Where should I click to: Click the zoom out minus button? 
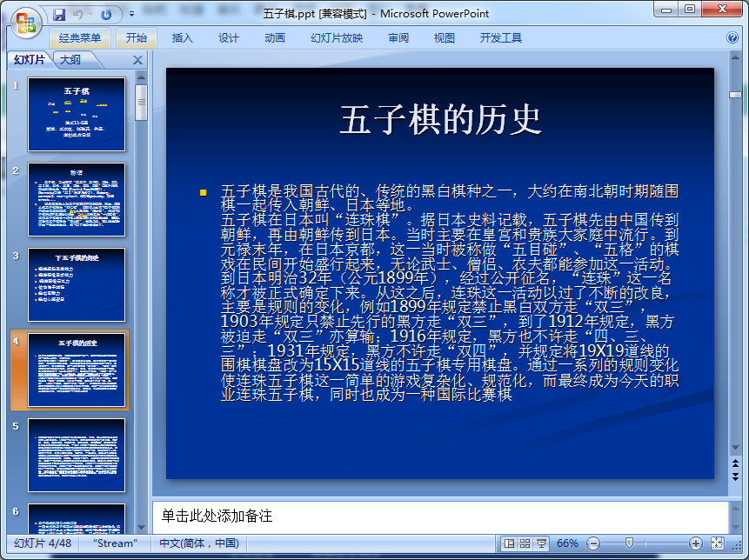pyautogui.click(x=593, y=543)
